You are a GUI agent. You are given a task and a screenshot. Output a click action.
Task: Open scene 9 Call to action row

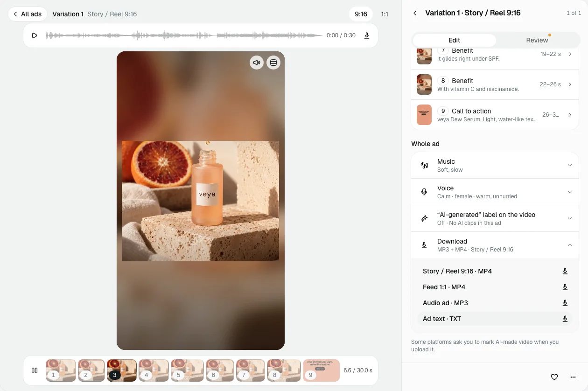[495, 115]
